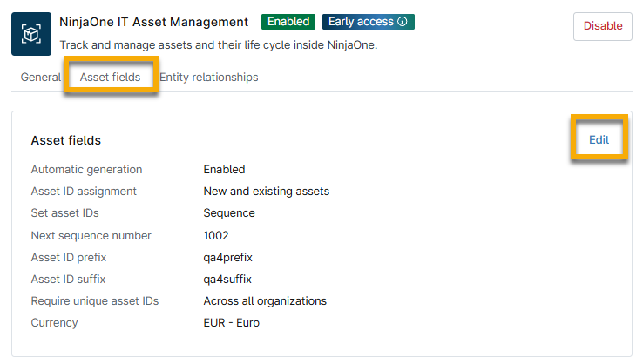Click the green Enabled status badge
Image resolution: width=643 pixels, height=364 pixels.
[x=288, y=22]
